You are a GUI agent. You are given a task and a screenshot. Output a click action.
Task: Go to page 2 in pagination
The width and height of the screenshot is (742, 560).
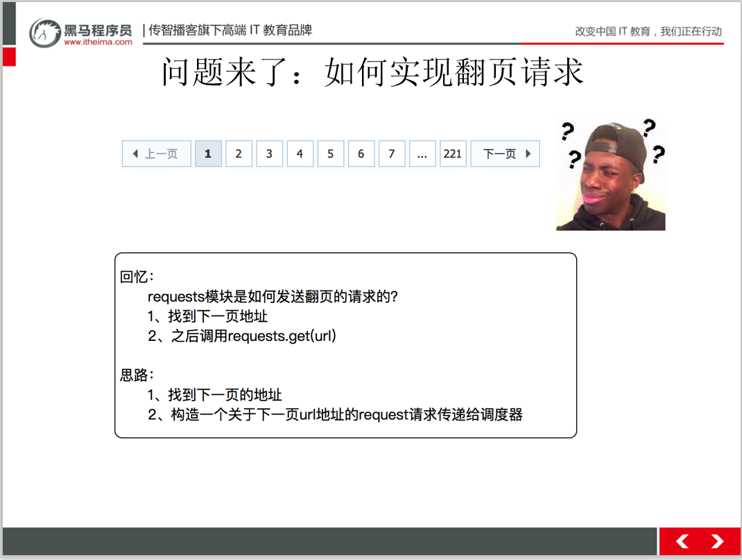click(239, 154)
